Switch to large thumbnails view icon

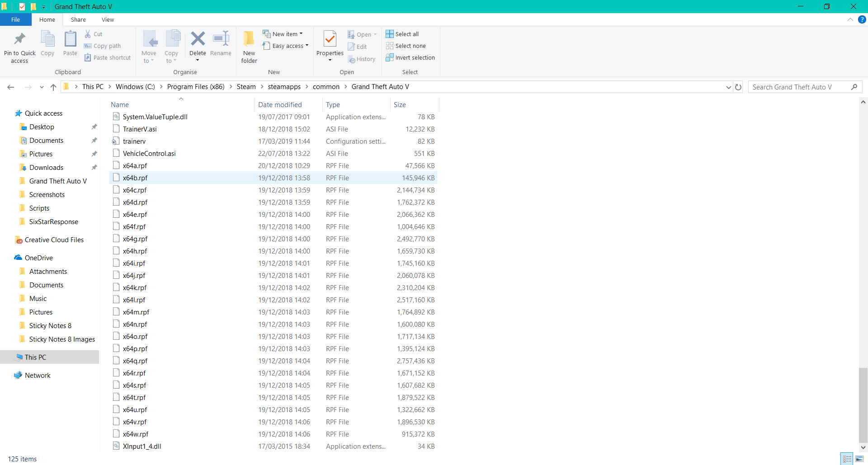click(859, 459)
